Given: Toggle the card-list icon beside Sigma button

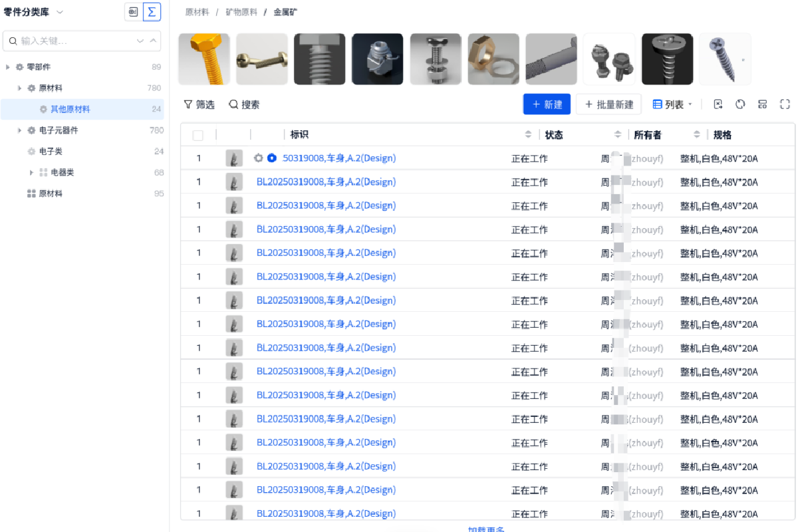Looking at the screenshot, I should tap(133, 12).
